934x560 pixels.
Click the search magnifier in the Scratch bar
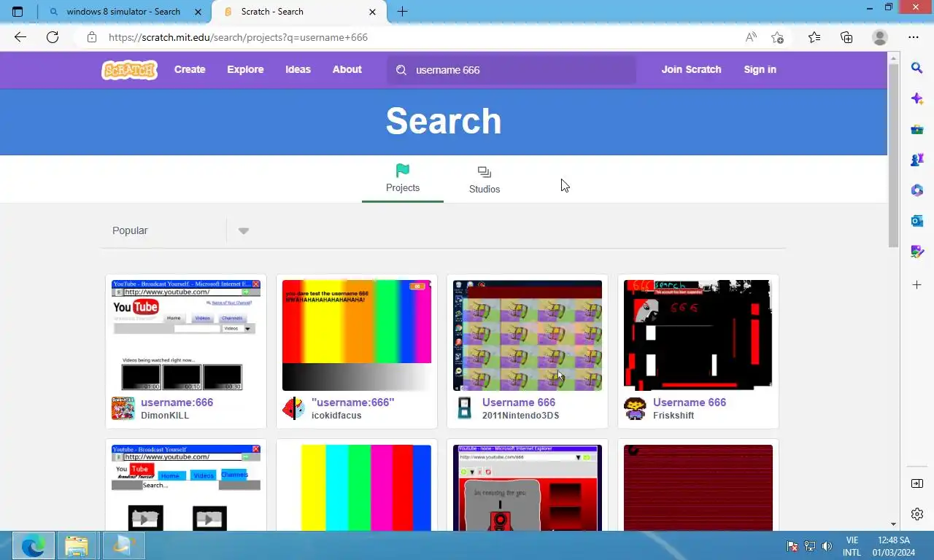(401, 70)
